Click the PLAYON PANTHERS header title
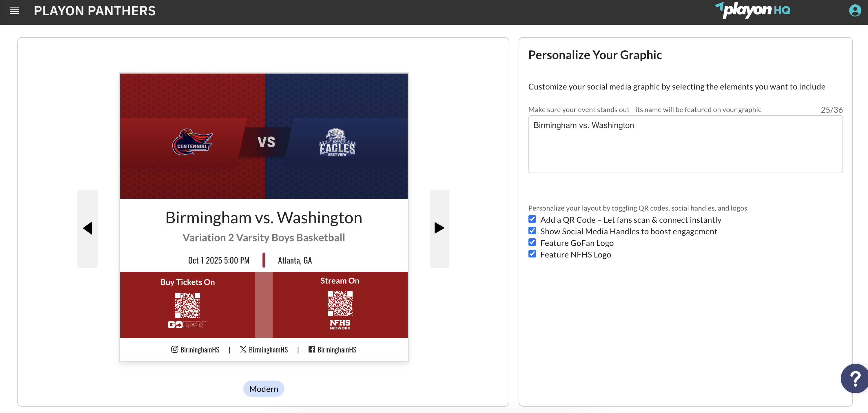The width and height of the screenshot is (868, 413). click(95, 11)
